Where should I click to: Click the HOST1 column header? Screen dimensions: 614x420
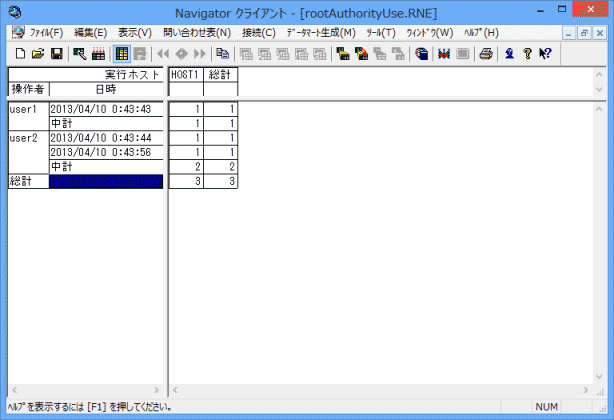coord(186,75)
